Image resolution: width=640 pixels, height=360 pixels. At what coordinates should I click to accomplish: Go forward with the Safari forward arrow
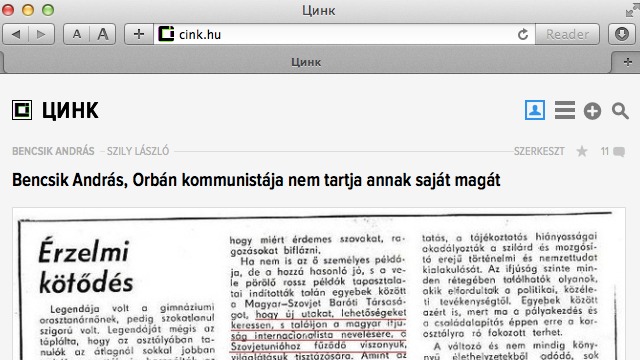(41, 34)
